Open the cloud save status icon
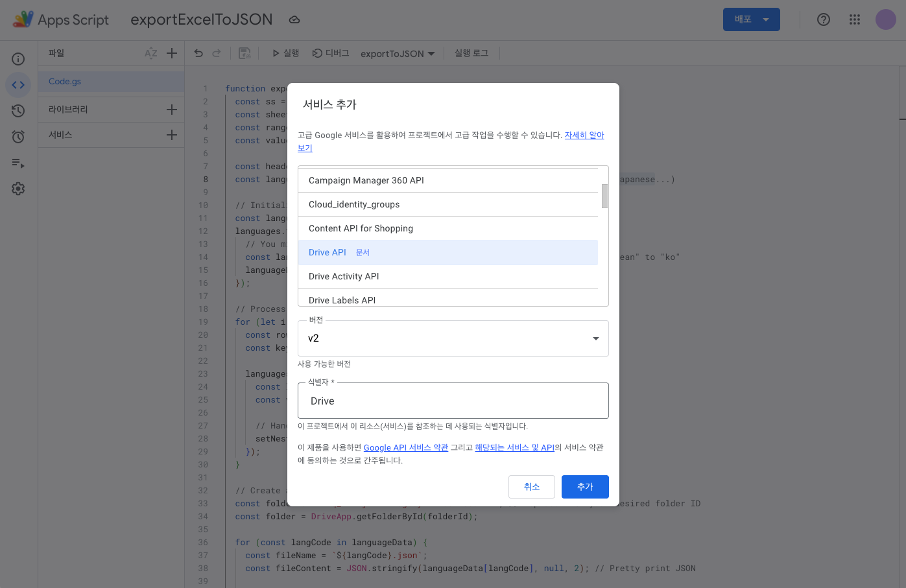Screen dimensions: 906x588 [x=294, y=20]
